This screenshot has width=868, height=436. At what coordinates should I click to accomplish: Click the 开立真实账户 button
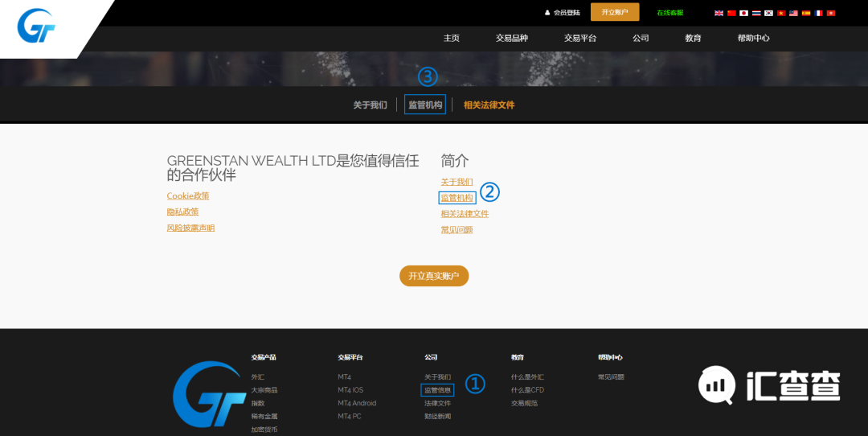click(x=434, y=276)
